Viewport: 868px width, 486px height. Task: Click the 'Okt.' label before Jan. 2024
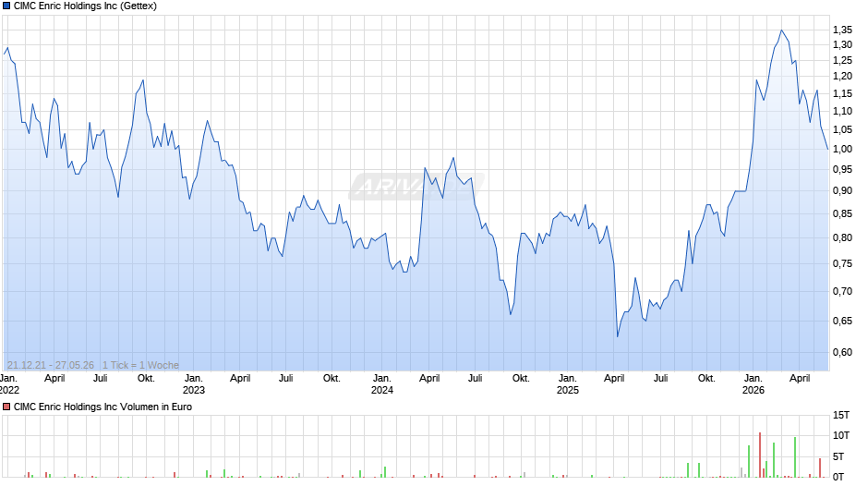coord(332,379)
